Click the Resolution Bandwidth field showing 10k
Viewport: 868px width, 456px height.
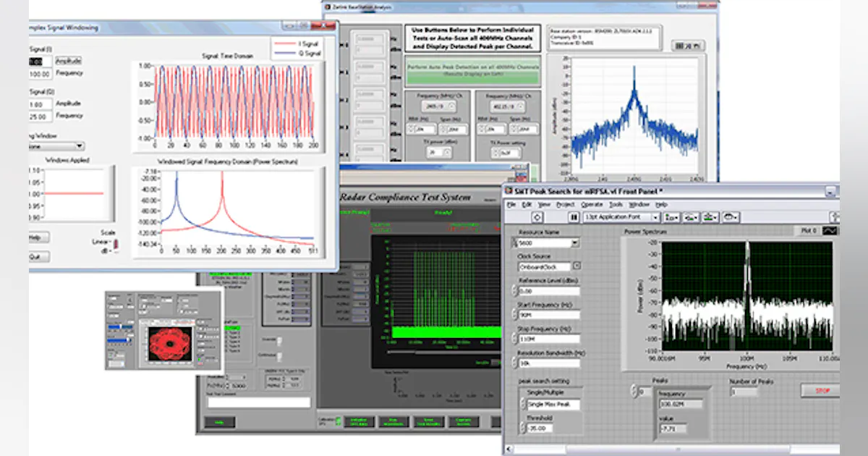(x=548, y=363)
